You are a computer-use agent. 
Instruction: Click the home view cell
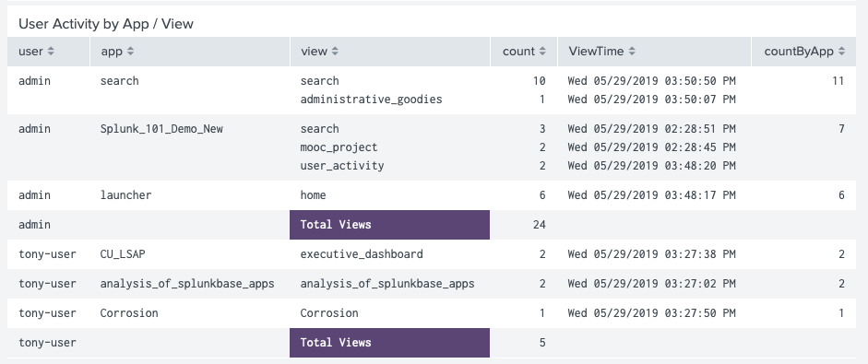(x=314, y=195)
